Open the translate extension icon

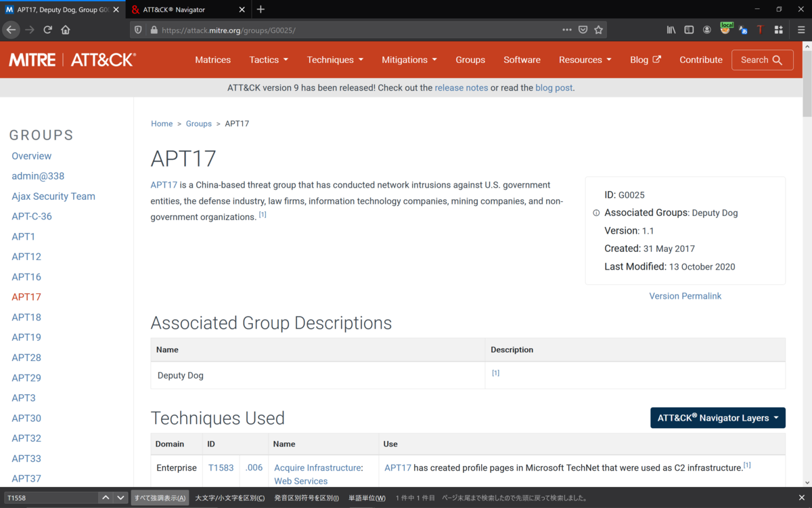[743, 30]
